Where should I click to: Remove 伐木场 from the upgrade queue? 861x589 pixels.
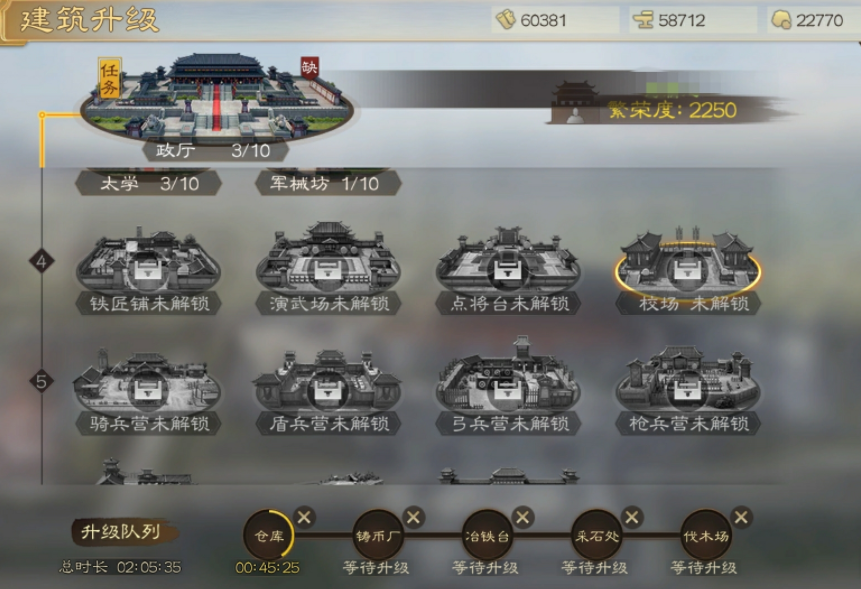(x=741, y=517)
